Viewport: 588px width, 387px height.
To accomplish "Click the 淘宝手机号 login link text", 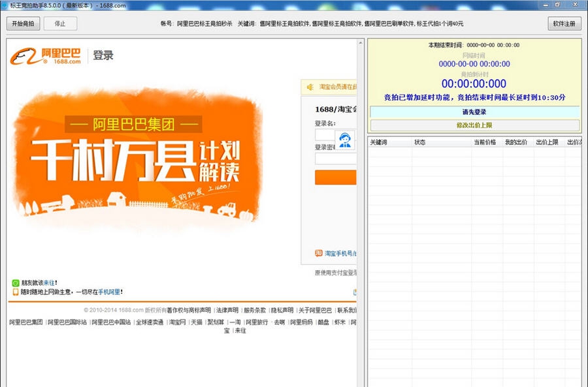I will tap(340, 254).
